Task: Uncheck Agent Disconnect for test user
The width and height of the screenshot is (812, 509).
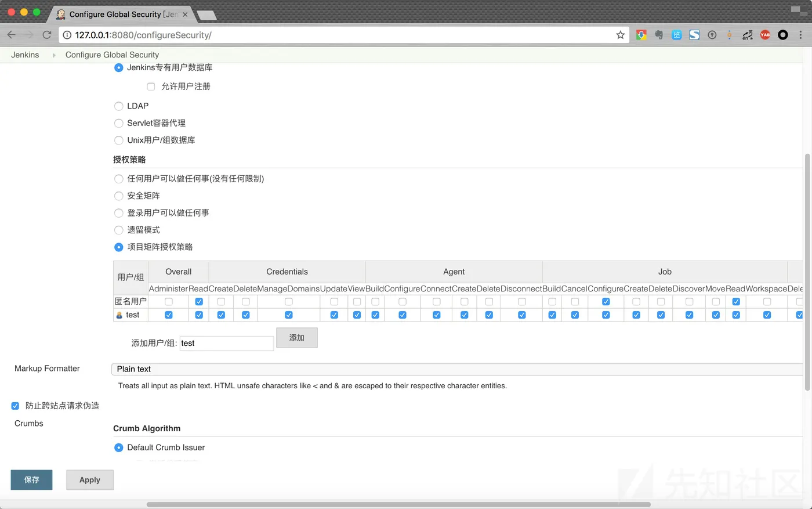Action: pos(521,315)
